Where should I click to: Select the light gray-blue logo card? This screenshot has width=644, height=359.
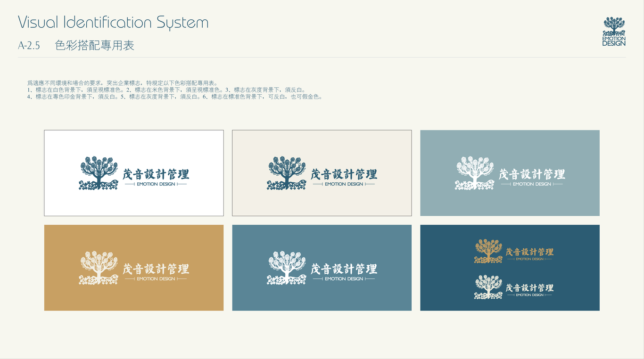510,173
